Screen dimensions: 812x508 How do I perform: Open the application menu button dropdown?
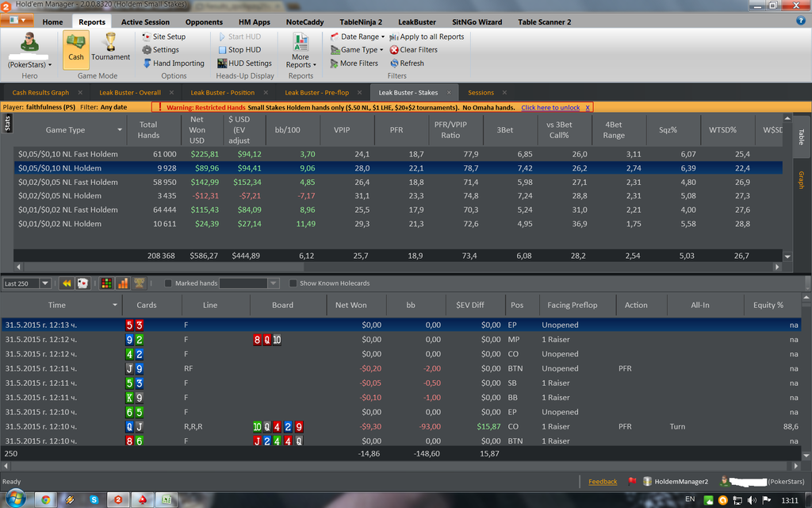pyautogui.click(x=17, y=20)
